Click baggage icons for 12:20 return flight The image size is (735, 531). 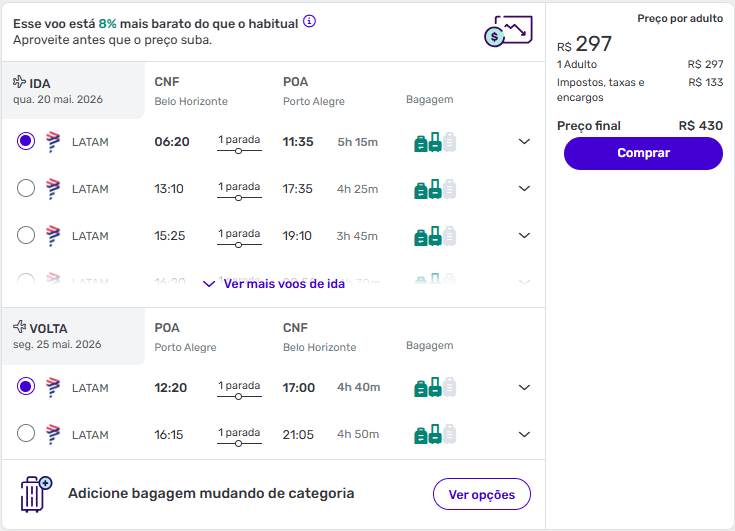coord(435,388)
